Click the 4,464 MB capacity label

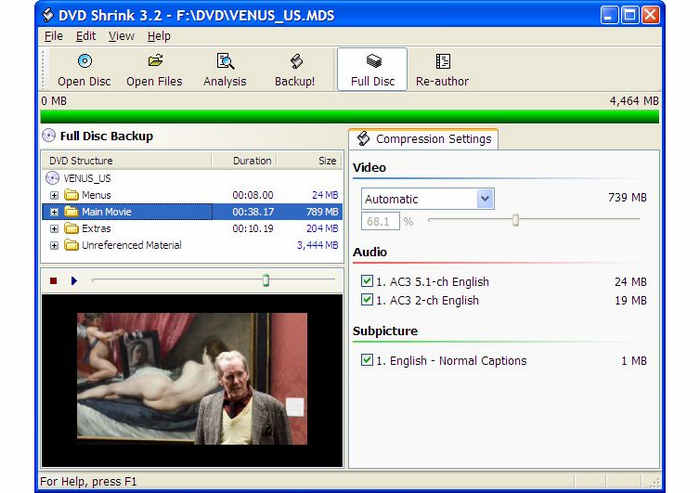click(x=634, y=101)
